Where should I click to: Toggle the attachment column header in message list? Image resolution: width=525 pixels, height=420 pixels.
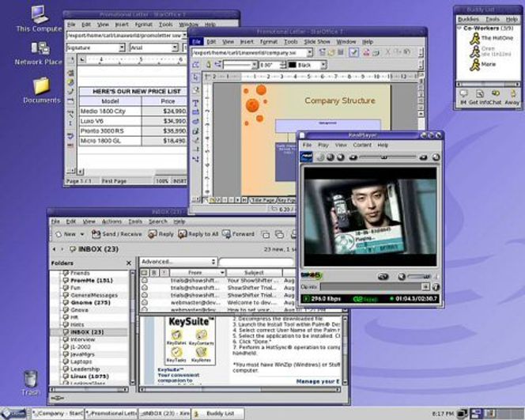click(154, 273)
